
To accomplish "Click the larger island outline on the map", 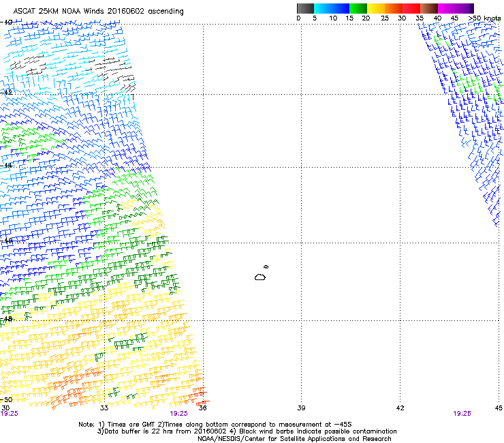I will pos(260,277).
